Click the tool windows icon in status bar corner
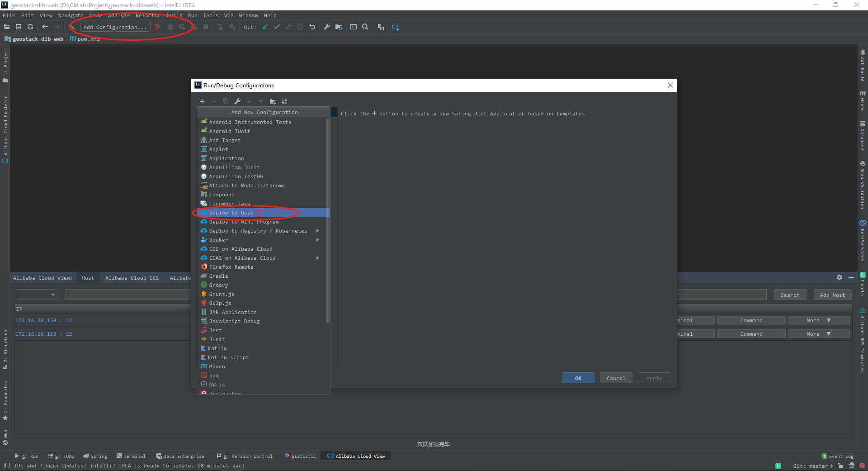The height and width of the screenshot is (471, 868). (7, 466)
